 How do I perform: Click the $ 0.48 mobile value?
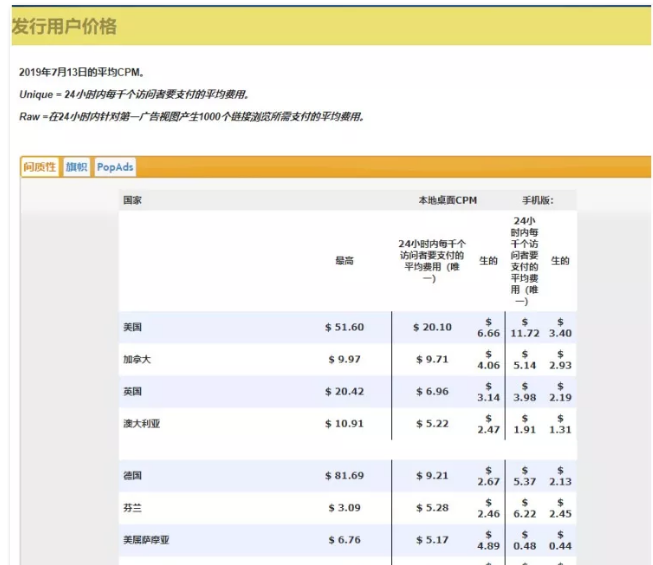pos(525,540)
